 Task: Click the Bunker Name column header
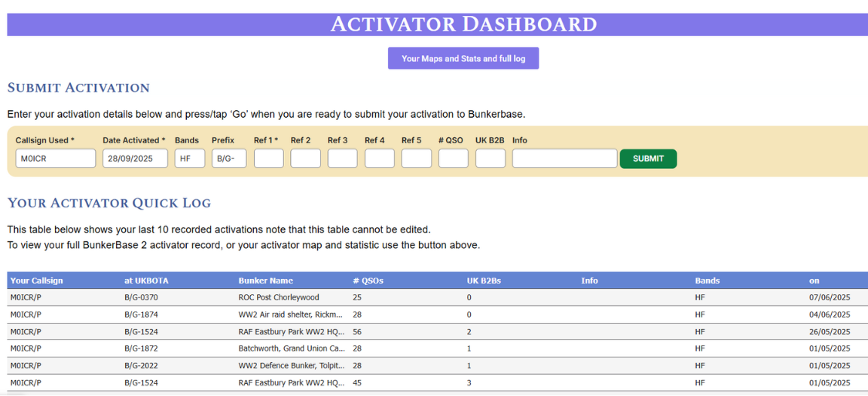(265, 281)
